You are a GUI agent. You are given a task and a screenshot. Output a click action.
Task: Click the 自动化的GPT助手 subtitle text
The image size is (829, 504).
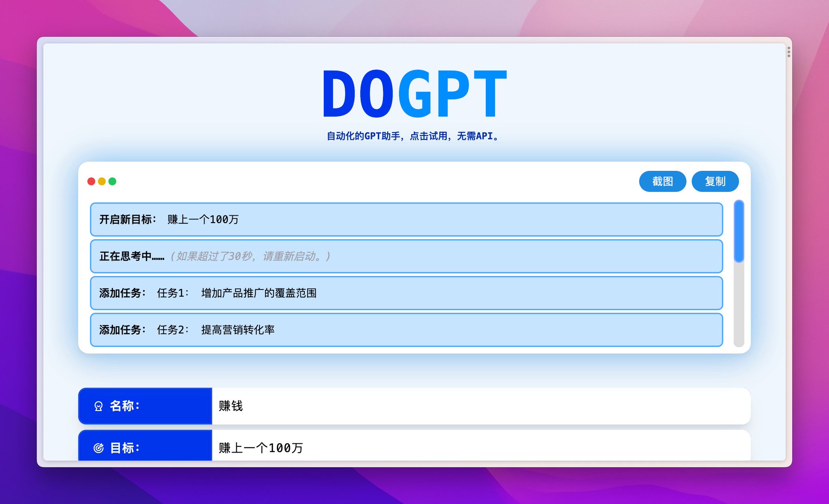(x=412, y=136)
